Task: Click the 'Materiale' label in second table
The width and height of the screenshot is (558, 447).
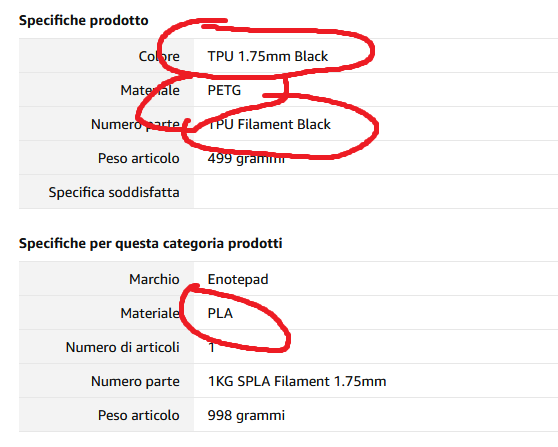Action: point(150,314)
